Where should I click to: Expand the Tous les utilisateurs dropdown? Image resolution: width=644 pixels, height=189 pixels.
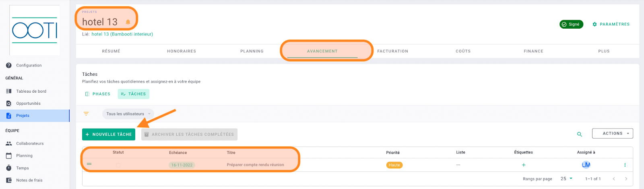point(128,114)
